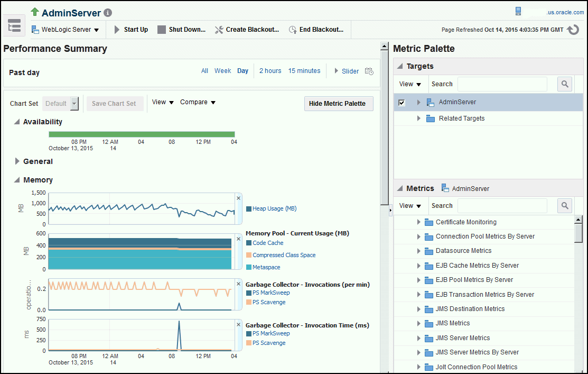The width and height of the screenshot is (588, 374).
Task: Expand the JMS Metrics category
Action: click(x=418, y=323)
